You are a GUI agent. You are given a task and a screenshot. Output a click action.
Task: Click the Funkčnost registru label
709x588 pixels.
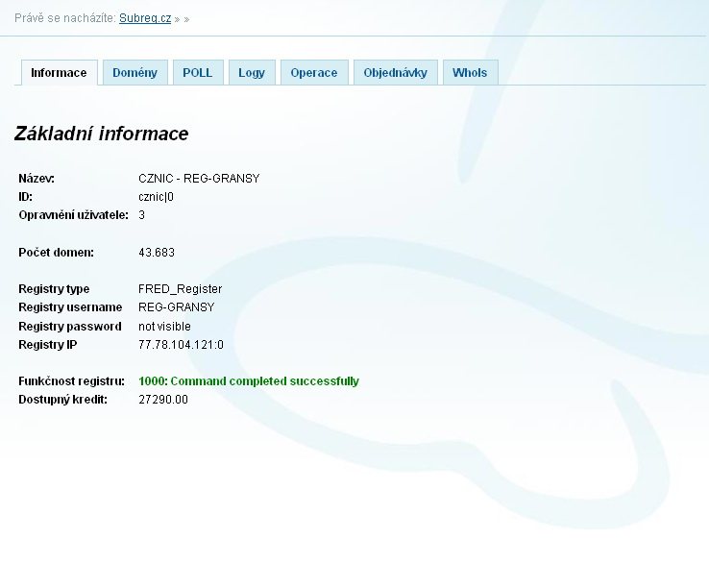pos(72,381)
